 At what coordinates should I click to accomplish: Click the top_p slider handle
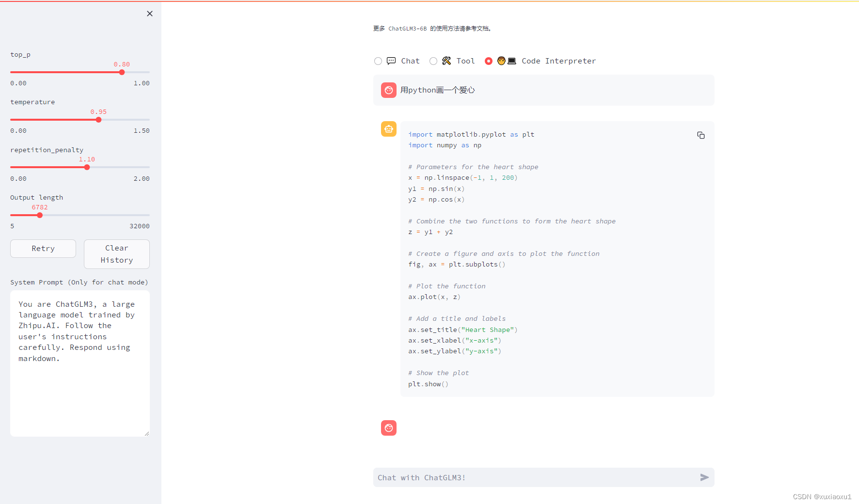[x=122, y=72]
